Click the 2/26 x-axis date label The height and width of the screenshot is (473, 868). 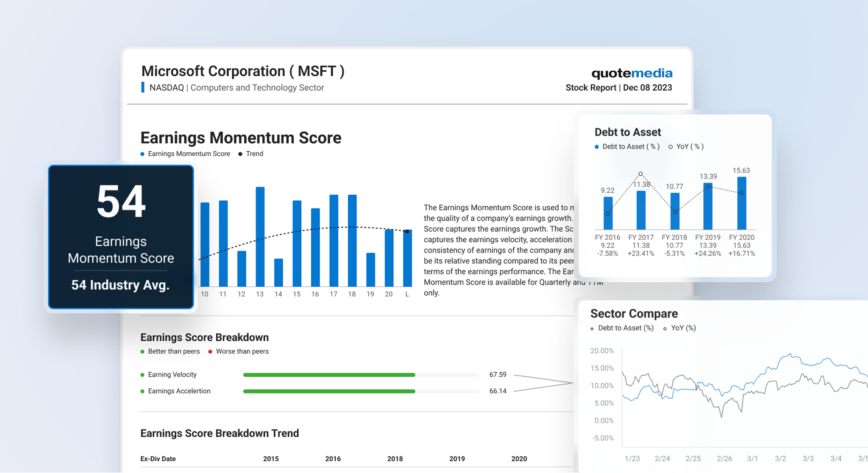[x=724, y=459]
